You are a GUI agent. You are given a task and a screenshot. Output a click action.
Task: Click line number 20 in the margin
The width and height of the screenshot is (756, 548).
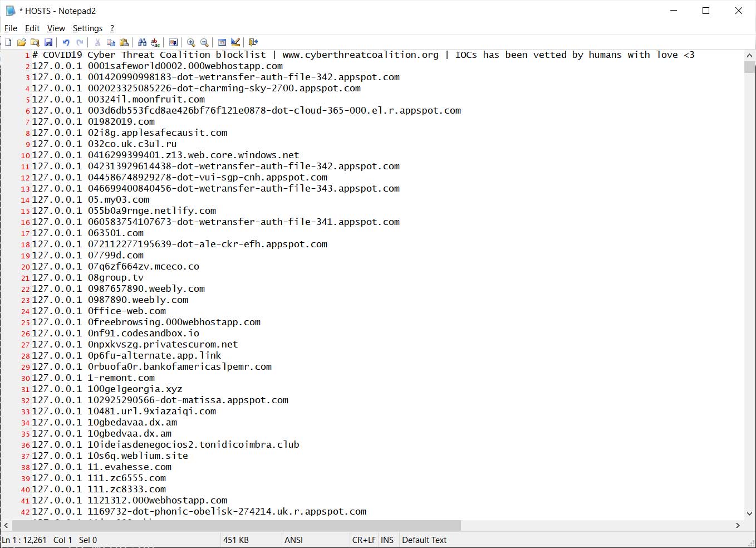point(26,267)
